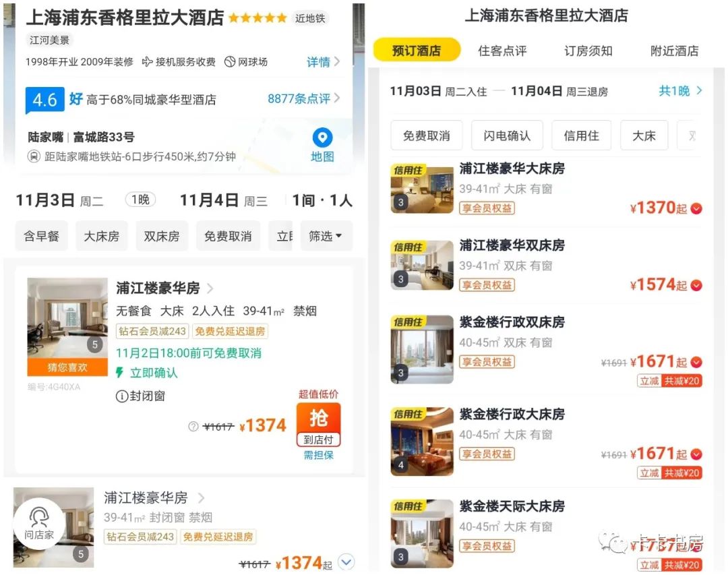This screenshot has width=728, height=575.
Task: Toggle the 含早餐 filter chip
Action: point(41,236)
